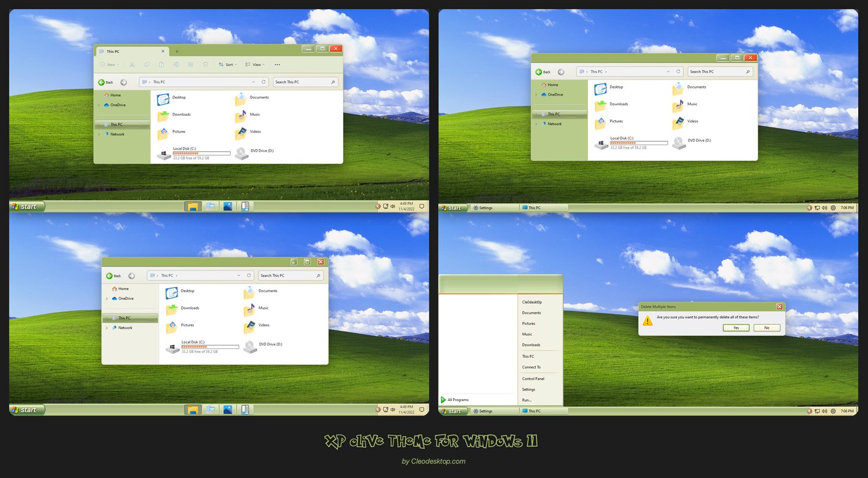The height and width of the screenshot is (478, 868).
Task: Expand Network tree node in top-right Explorer window
Action: point(536,124)
